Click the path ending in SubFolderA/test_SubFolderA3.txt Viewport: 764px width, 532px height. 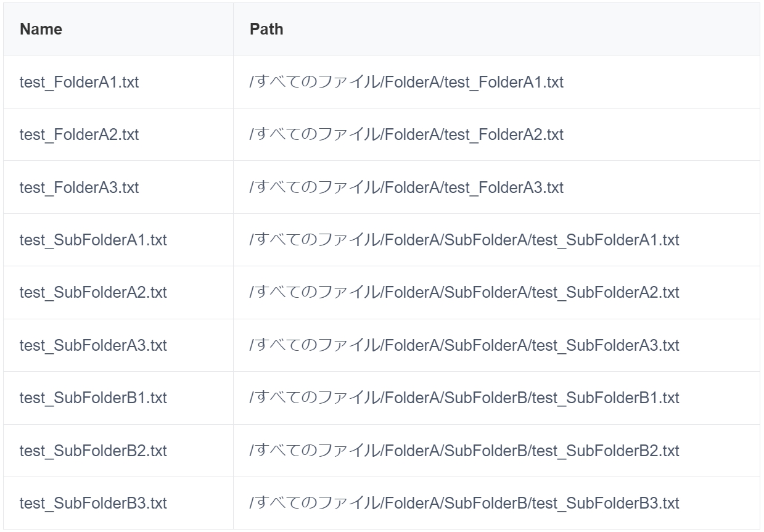[x=464, y=345]
